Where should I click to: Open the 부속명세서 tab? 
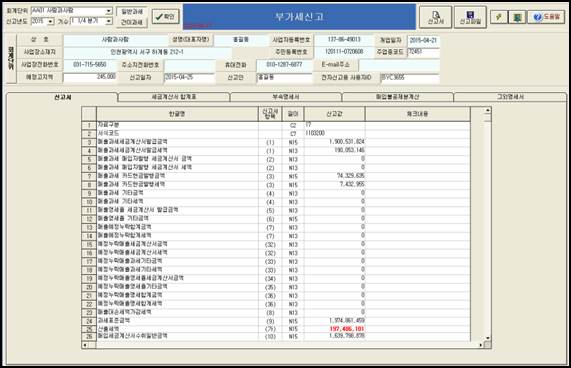(x=286, y=97)
